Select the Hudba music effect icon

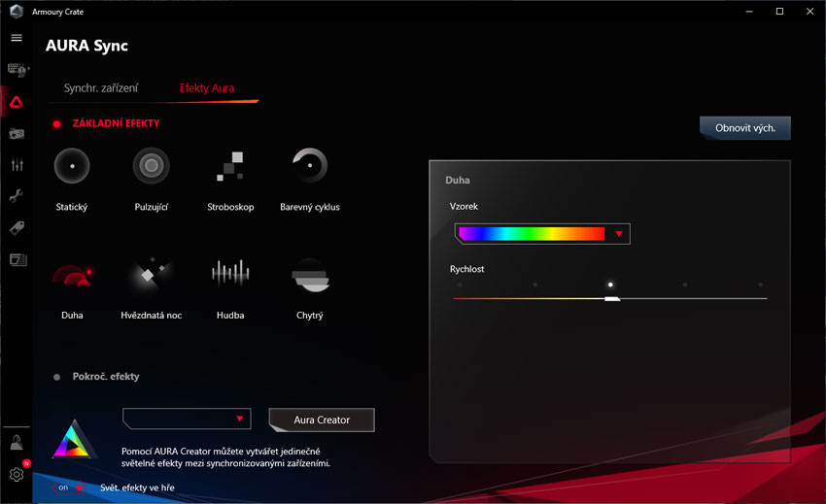(x=230, y=273)
